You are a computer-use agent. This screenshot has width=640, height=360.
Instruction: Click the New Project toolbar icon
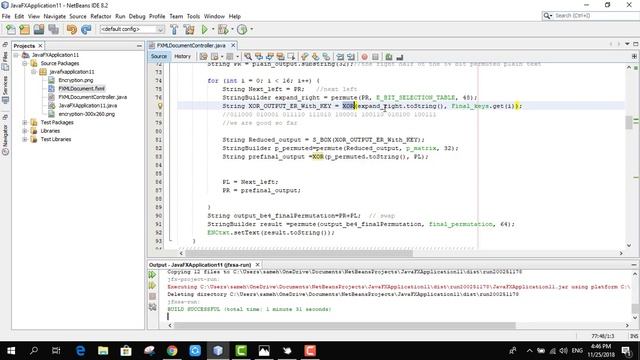coord(25,29)
